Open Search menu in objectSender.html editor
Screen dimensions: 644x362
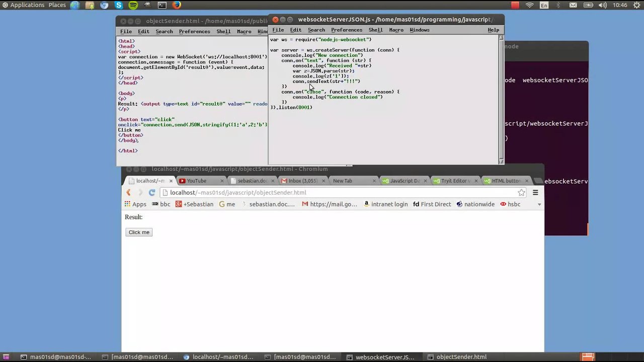164,32
